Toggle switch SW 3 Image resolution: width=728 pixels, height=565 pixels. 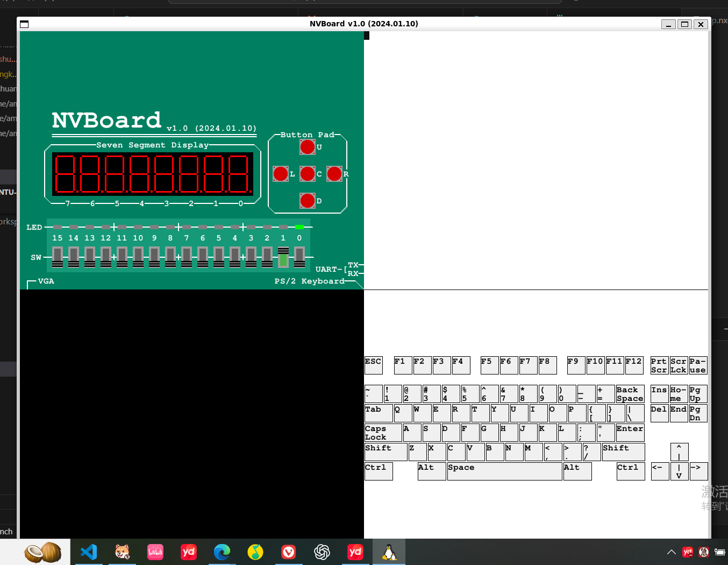(251, 257)
